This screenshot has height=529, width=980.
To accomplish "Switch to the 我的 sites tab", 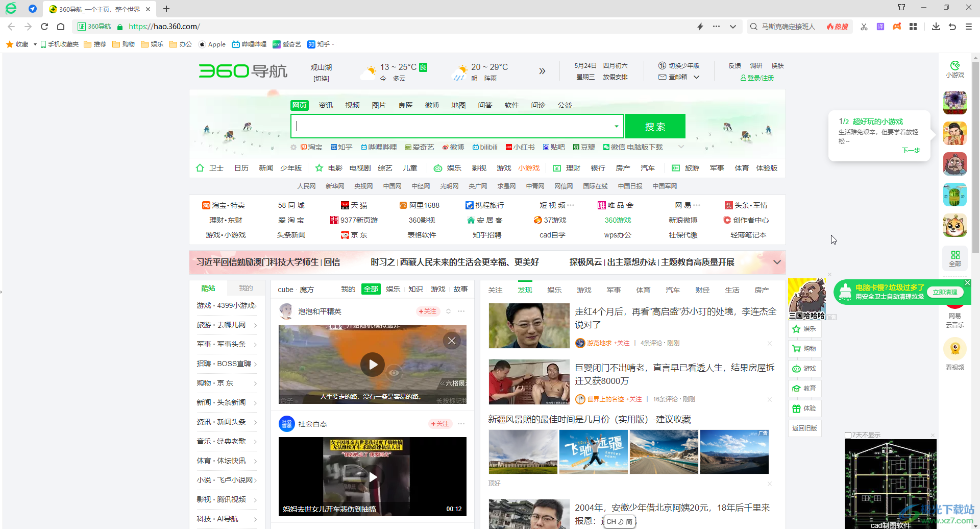I will coord(246,288).
